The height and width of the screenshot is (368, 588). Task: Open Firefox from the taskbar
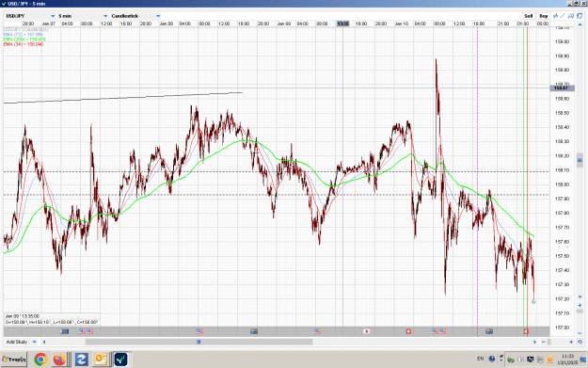(59, 360)
